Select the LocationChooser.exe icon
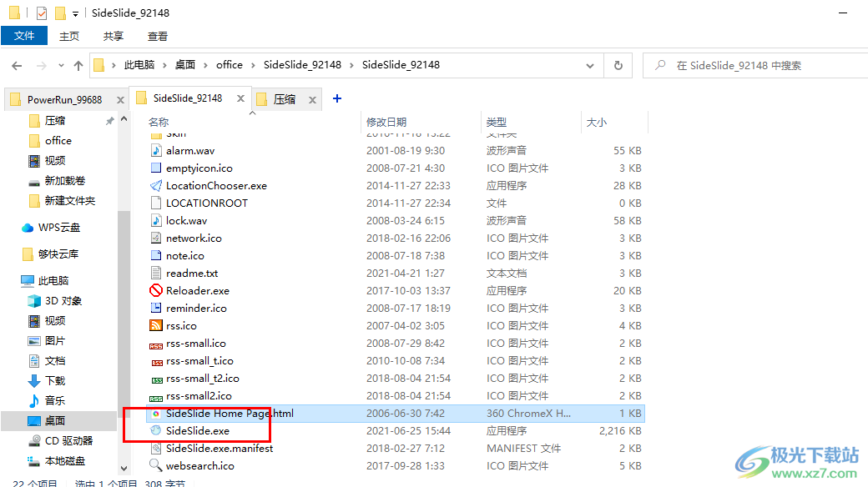 pyautogui.click(x=156, y=185)
